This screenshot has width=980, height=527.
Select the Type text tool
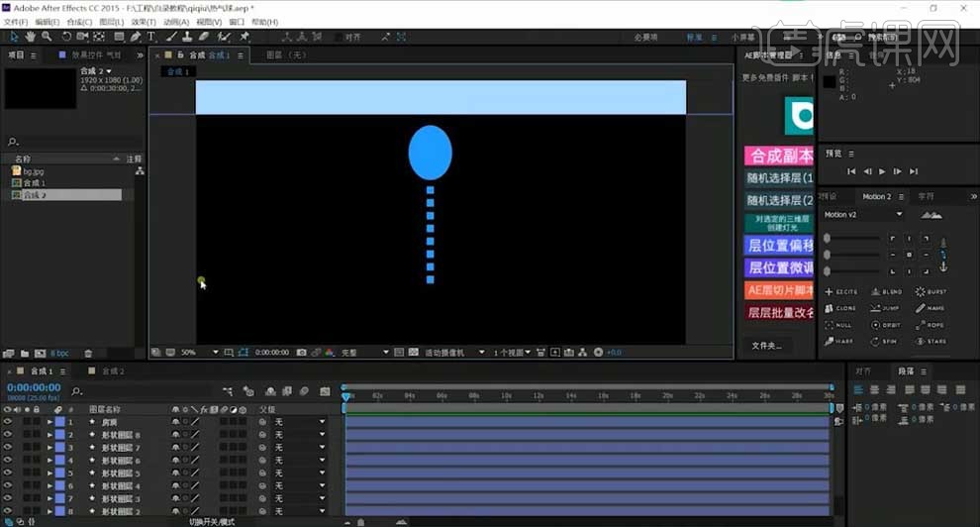[151, 37]
